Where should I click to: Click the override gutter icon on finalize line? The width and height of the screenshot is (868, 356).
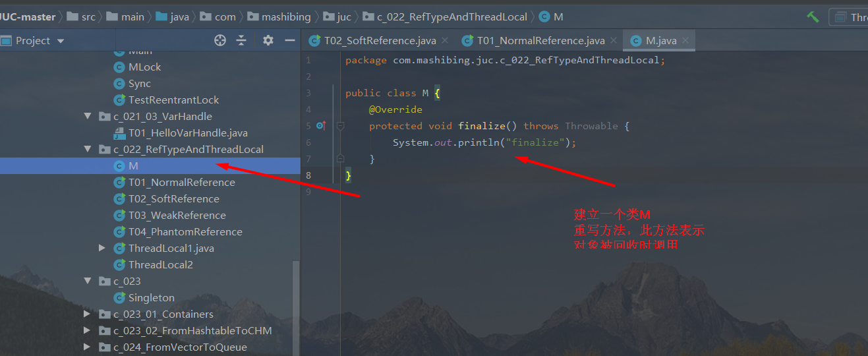[321, 126]
